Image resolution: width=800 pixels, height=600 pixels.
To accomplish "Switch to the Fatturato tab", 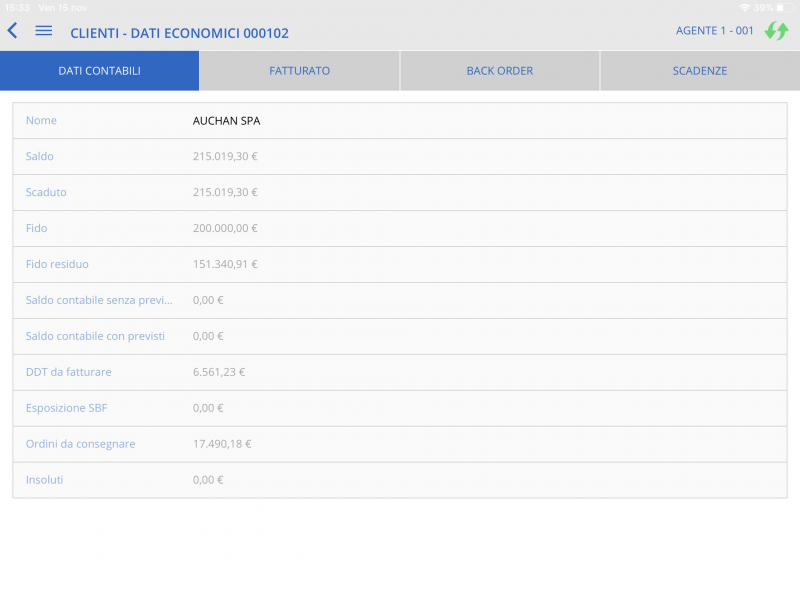I will pos(299,71).
